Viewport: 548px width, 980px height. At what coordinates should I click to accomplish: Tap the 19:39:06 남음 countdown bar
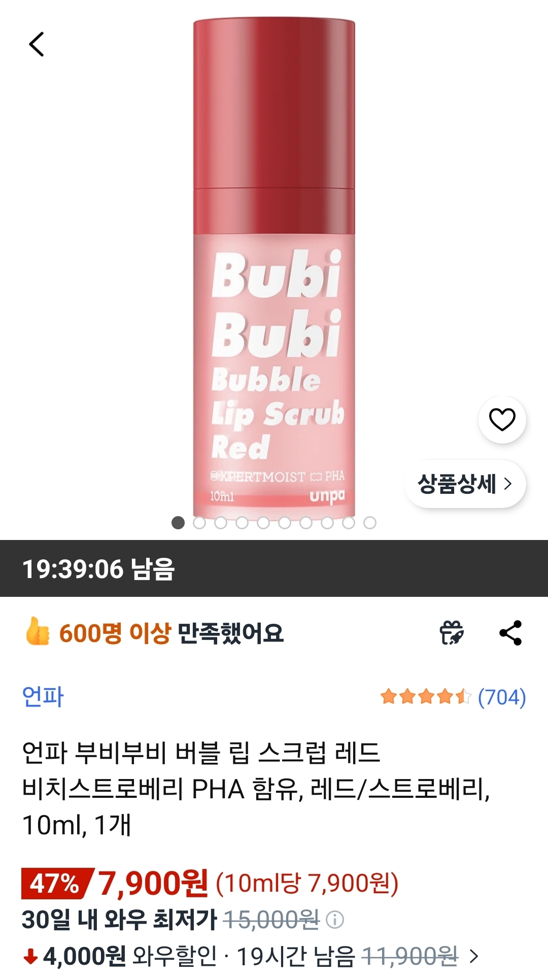click(274, 568)
